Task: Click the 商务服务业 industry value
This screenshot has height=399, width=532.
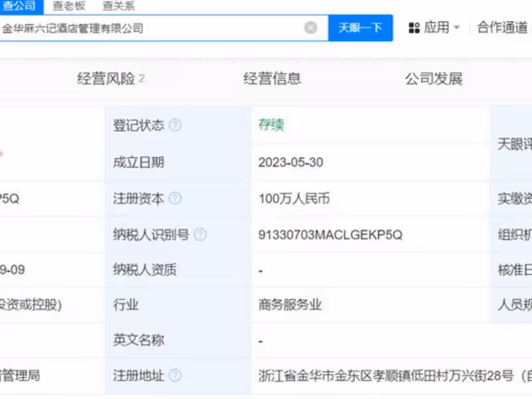Action: pyautogui.click(x=290, y=305)
